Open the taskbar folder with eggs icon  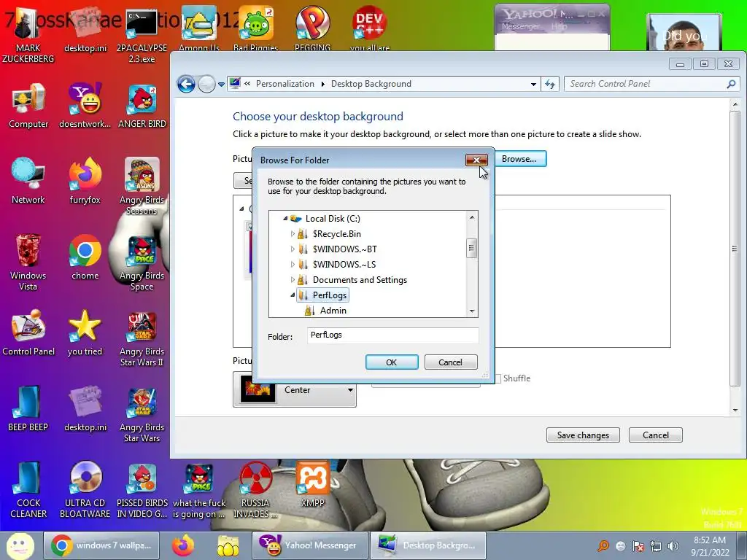pos(228,545)
